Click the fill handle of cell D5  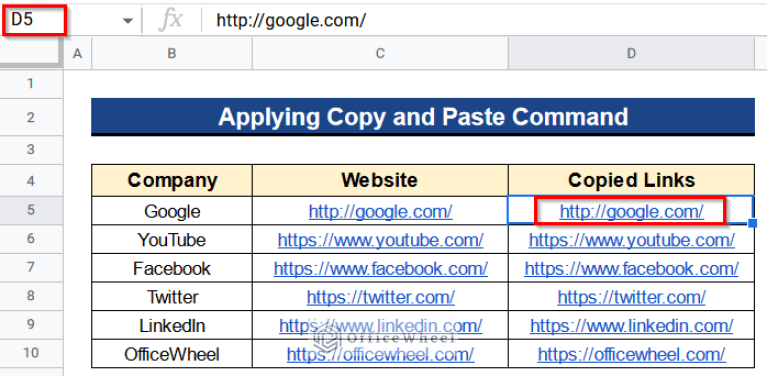pyautogui.click(x=753, y=223)
